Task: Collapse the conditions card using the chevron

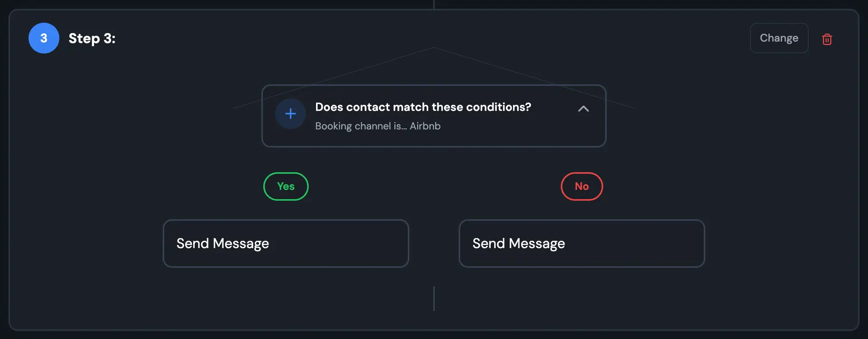Action: coord(584,109)
